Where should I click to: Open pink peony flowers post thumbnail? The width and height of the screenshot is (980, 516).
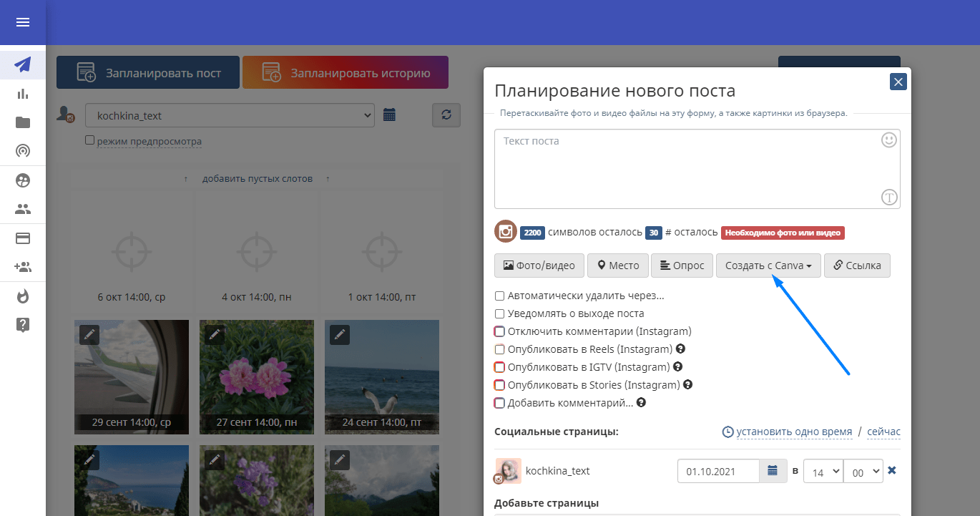coord(257,377)
